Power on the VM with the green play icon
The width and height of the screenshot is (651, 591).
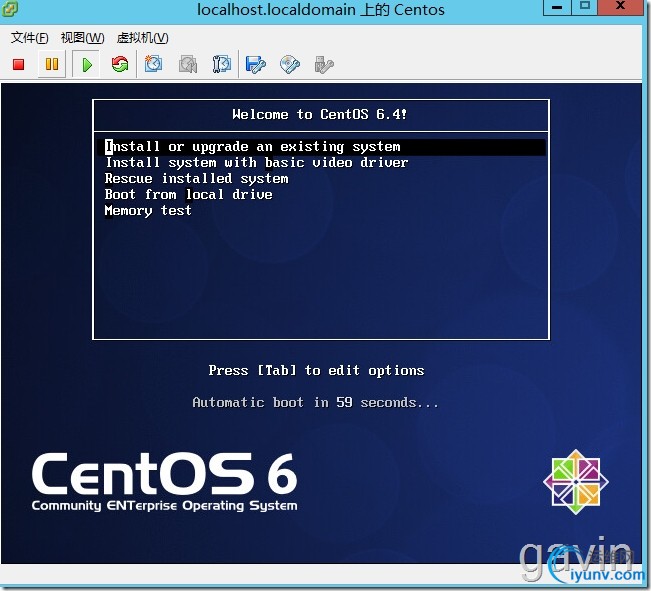coord(87,64)
